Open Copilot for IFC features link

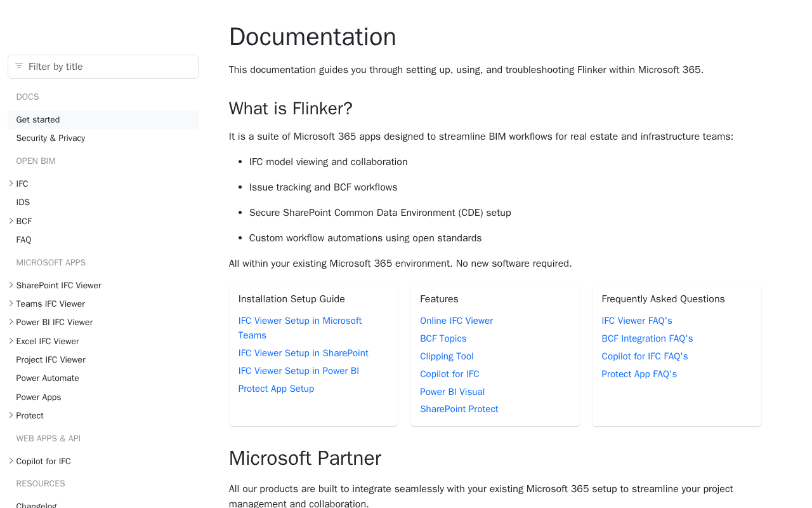tap(449, 374)
